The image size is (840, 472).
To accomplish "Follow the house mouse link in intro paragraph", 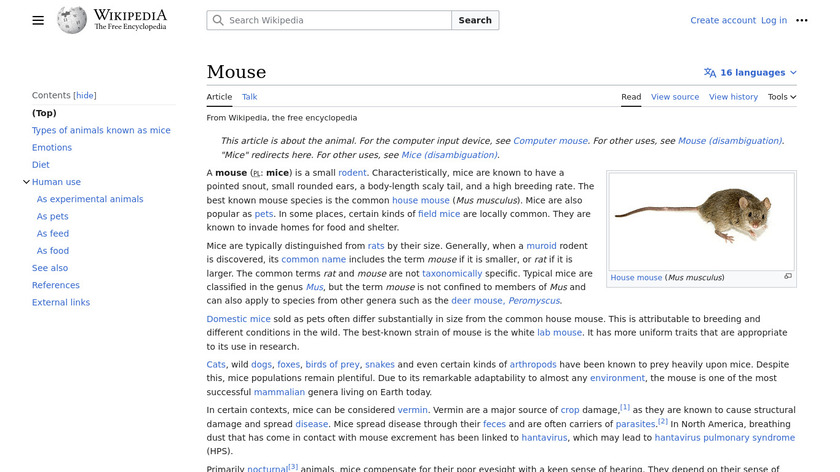I will [421, 200].
